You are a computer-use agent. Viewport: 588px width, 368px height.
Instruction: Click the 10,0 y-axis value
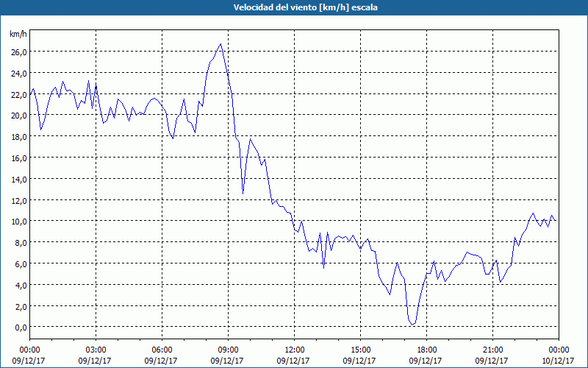[x=19, y=222]
